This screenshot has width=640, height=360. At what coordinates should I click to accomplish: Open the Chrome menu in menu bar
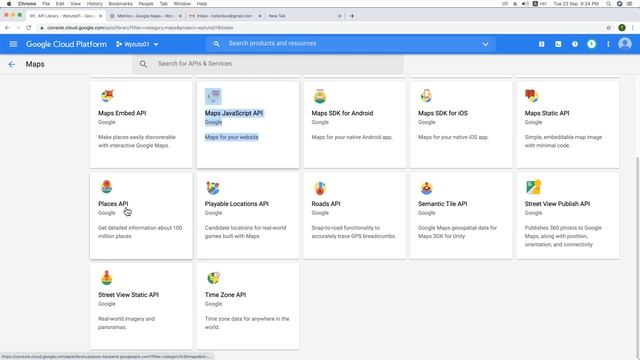[x=27, y=4]
